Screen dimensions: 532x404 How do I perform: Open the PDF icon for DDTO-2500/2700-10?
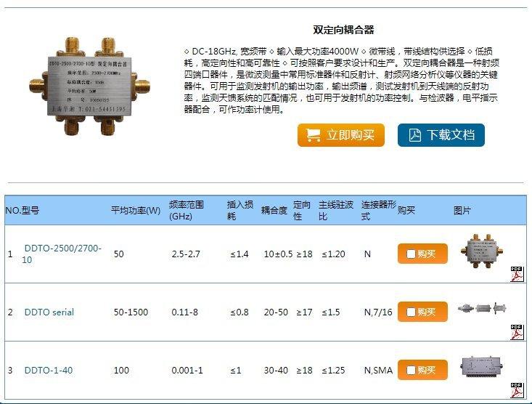tap(517, 273)
